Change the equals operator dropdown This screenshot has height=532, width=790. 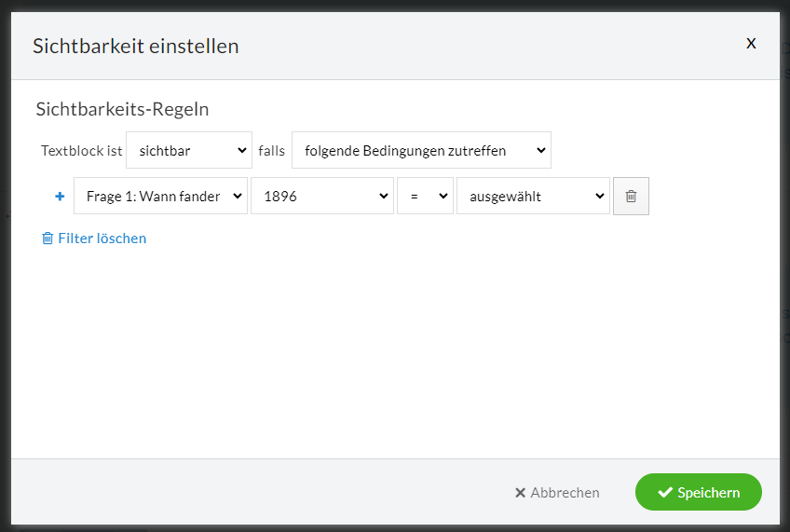click(425, 196)
